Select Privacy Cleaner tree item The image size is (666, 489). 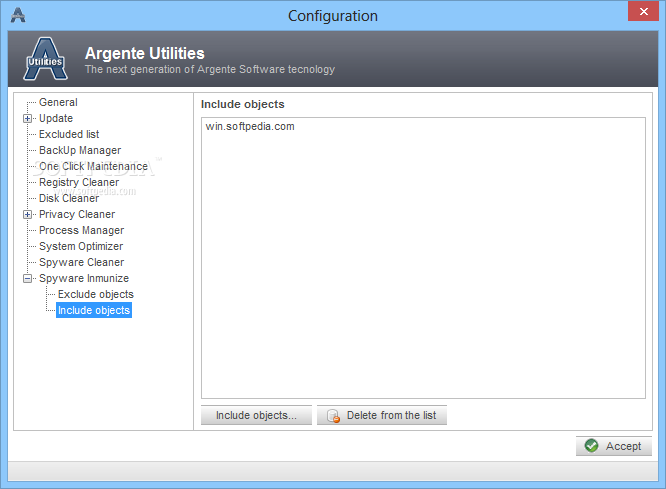(77, 215)
